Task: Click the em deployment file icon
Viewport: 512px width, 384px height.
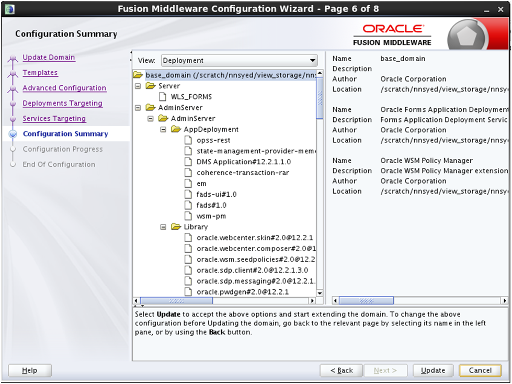Action: (188, 184)
